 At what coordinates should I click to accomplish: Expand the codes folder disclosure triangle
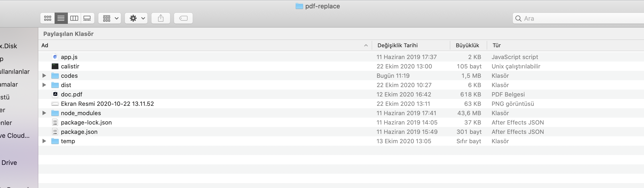(44, 76)
